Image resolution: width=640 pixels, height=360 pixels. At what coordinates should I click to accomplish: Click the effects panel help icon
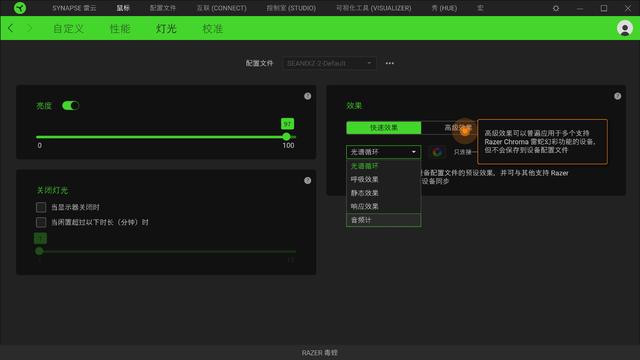618,96
